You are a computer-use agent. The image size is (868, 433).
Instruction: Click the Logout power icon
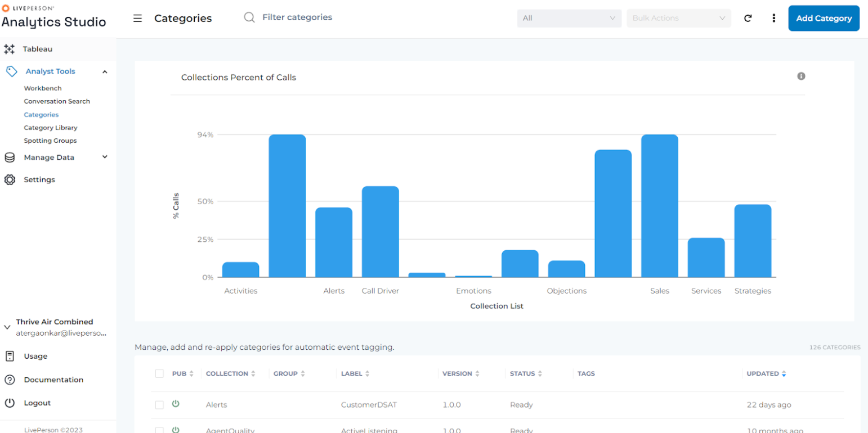pyautogui.click(x=10, y=403)
